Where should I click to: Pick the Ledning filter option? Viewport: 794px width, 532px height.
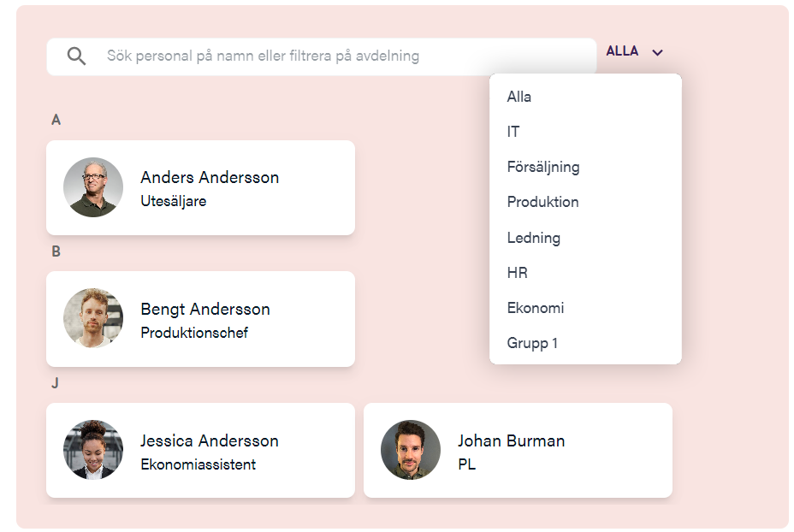[x=533, y=238]
